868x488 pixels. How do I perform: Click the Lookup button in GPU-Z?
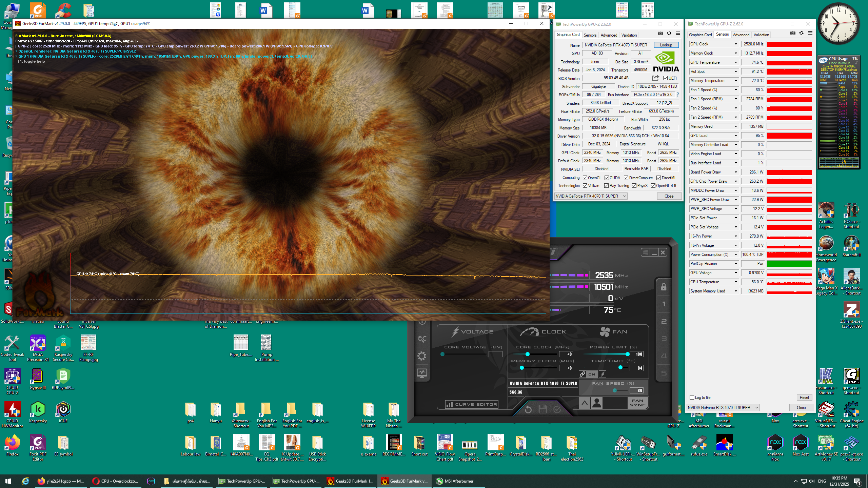coord(666,45)
